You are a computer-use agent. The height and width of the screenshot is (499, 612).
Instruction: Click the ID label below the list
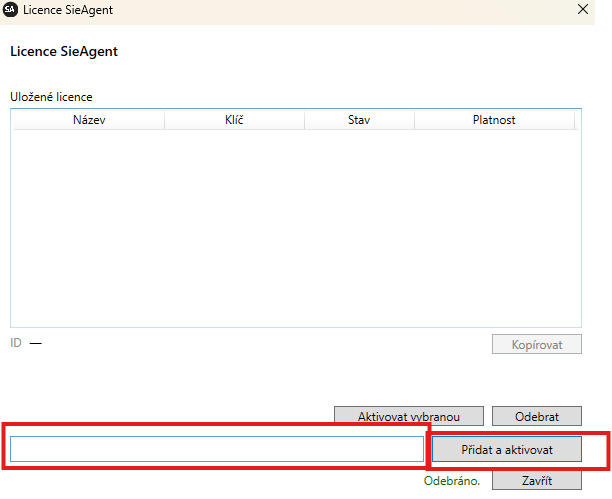click(16, 343)
